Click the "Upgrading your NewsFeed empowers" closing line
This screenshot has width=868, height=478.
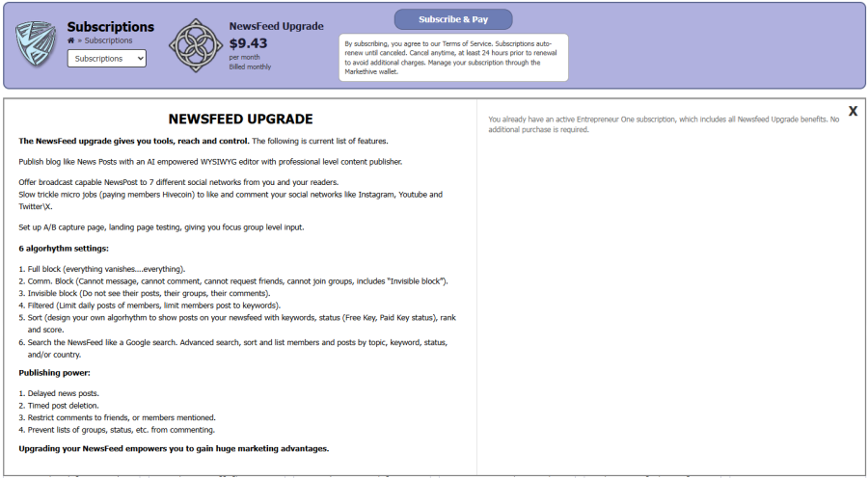coord(174,448)
